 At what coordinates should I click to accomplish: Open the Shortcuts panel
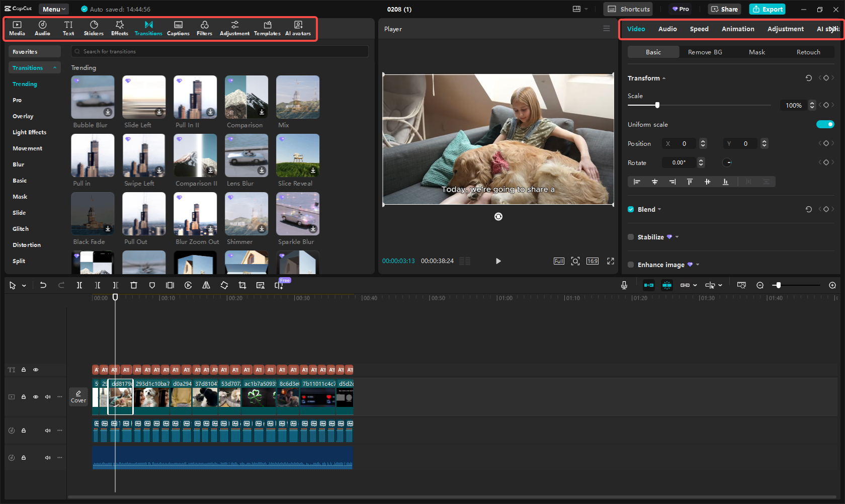(628, 9)
